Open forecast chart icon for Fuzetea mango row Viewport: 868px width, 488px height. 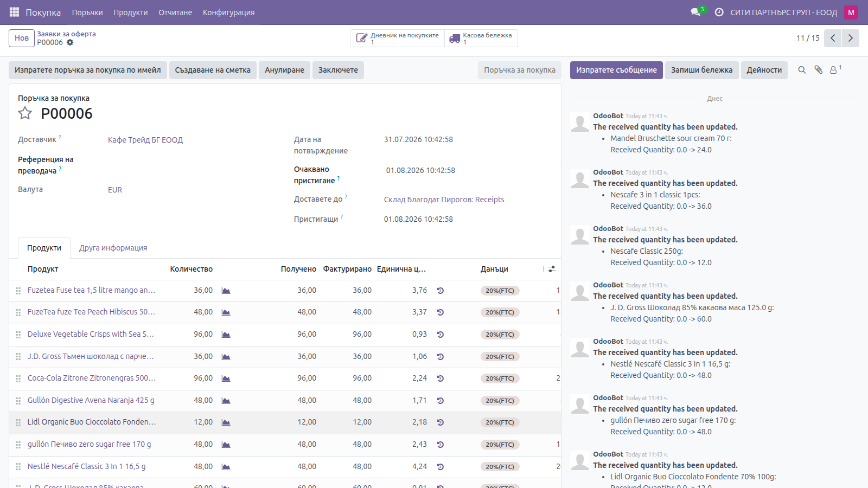tap(226, 291)
